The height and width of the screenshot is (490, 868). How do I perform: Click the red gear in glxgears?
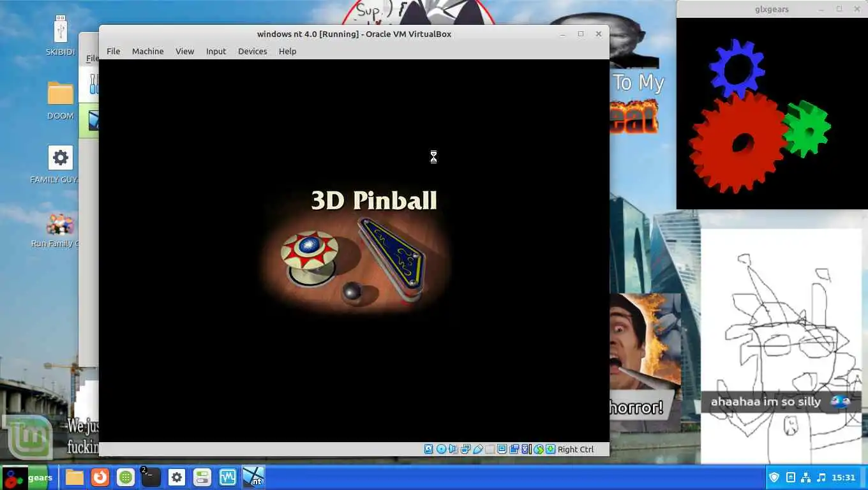coord(738,144)
